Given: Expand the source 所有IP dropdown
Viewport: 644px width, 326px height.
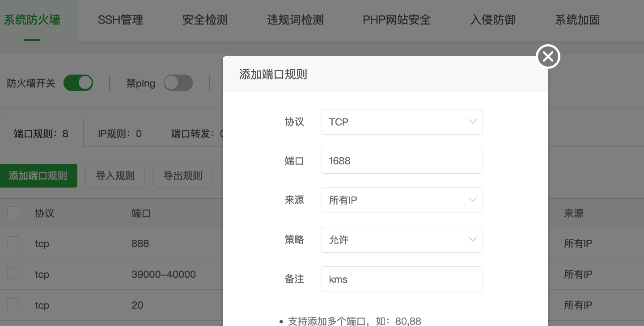Looking at the screenshot, I should tap(401, 200).
